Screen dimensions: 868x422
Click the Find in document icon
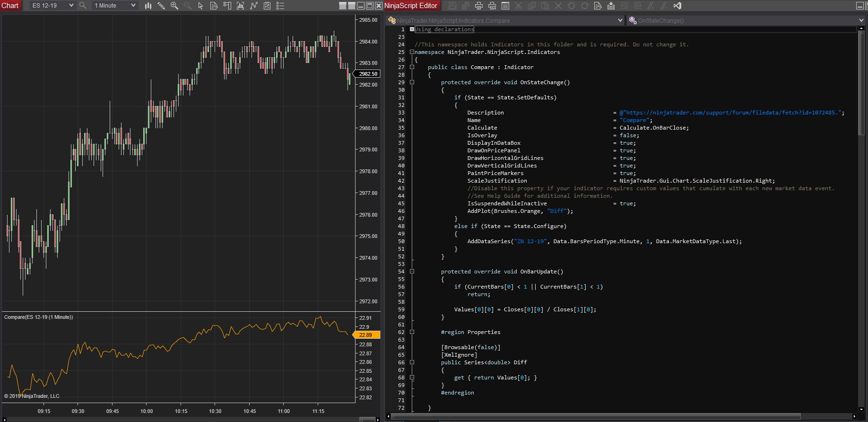[598, 6]
